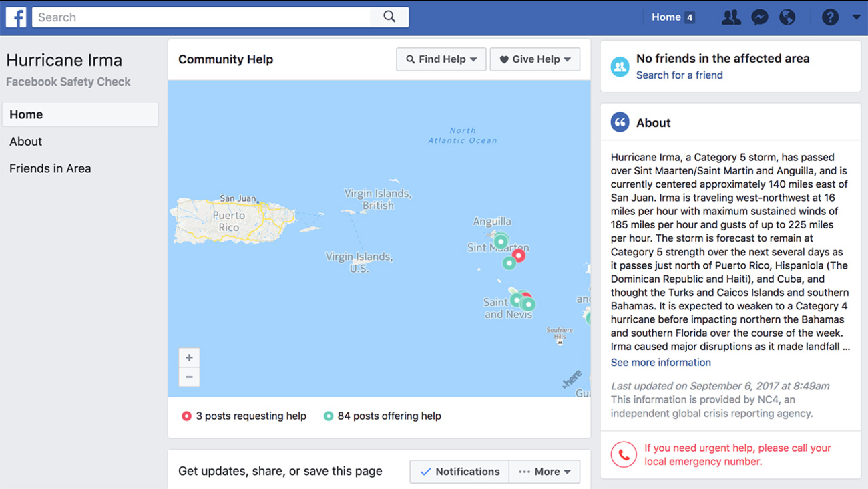Screen dimensions: 868x489
Task: Open the Give Help dropdown
Action: 535,59
